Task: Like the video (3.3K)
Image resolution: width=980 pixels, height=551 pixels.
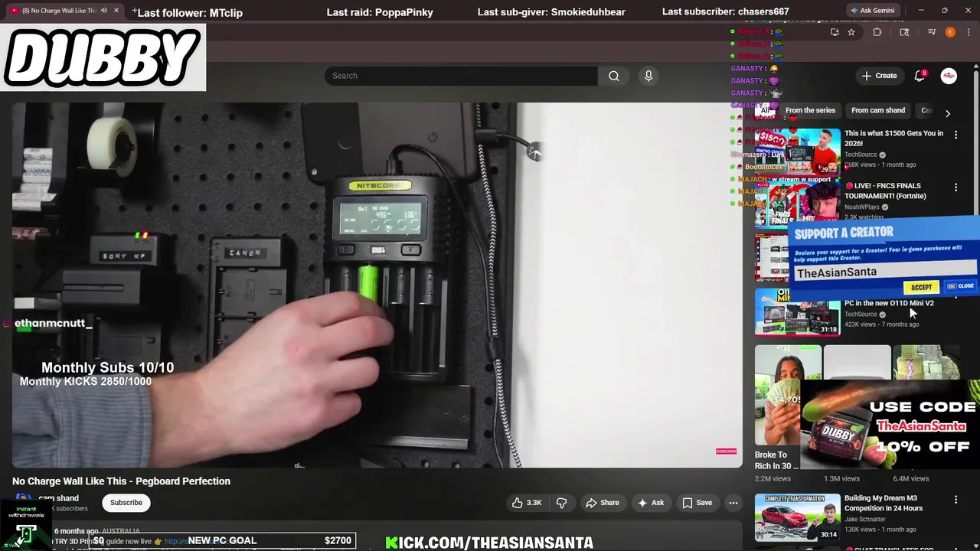Action: tap(527, 503)
